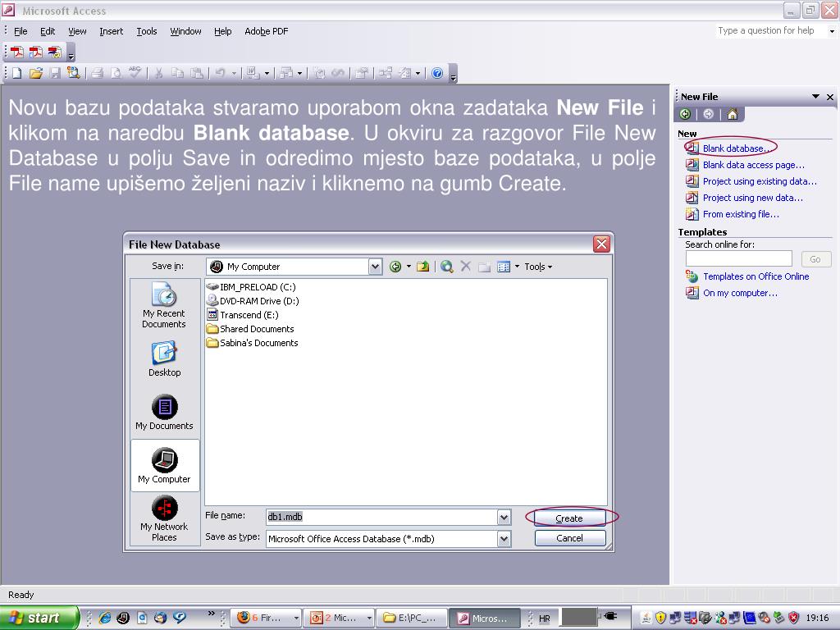The height and width of the screenshot is (630, 840).
Task: Expand the Save in location dropdown
Action: tap(375, 267)
